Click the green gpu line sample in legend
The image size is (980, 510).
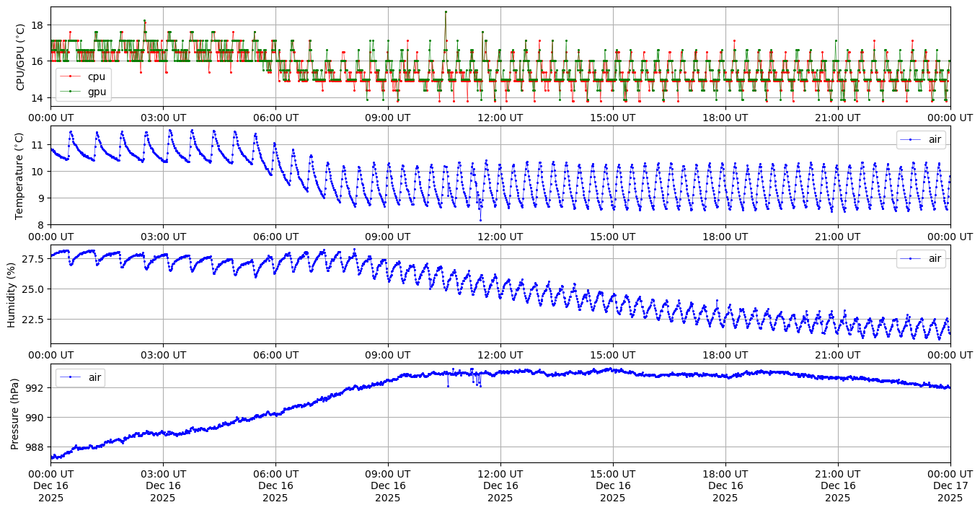[70, 91]
